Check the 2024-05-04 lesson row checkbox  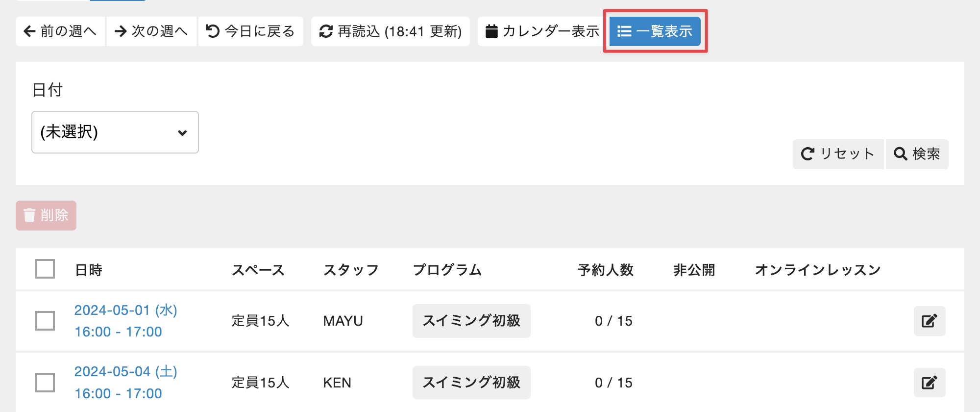click(x=45, y=383)
